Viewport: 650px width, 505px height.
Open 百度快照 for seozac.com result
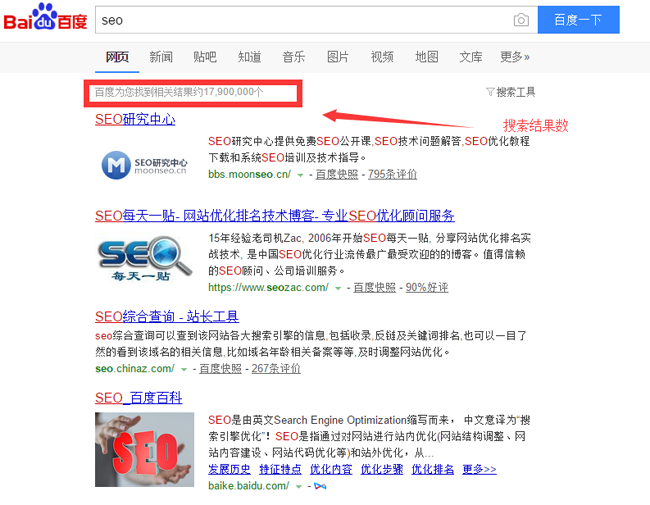coord(374,287)
